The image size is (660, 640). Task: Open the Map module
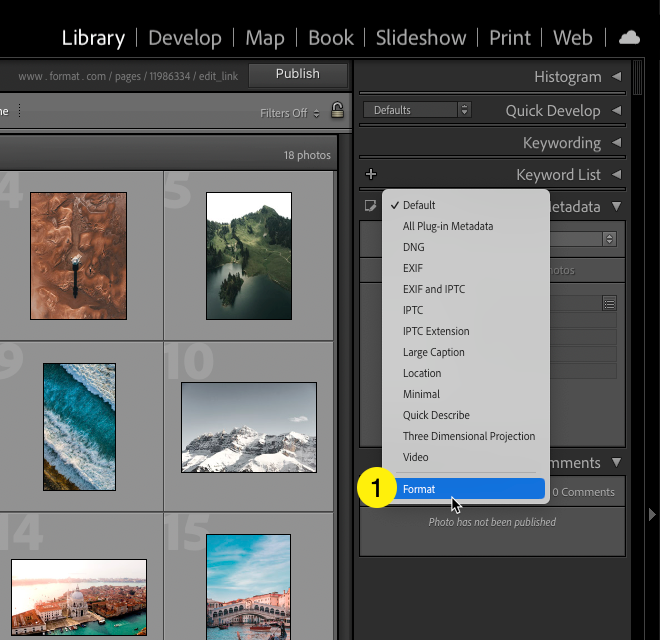[x=265, y=38]
